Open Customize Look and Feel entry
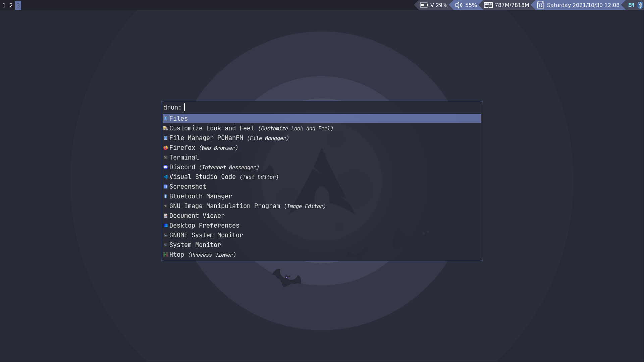 [212, 128]
